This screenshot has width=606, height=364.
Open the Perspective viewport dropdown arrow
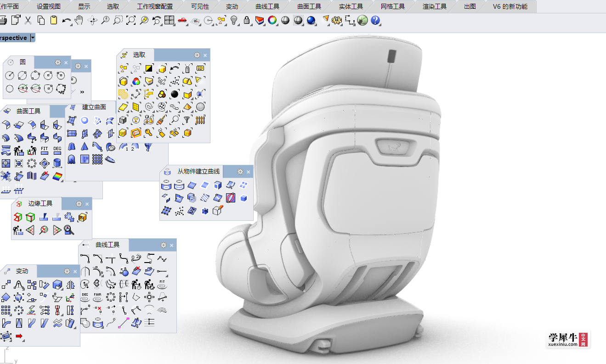[x=33, y=38]
